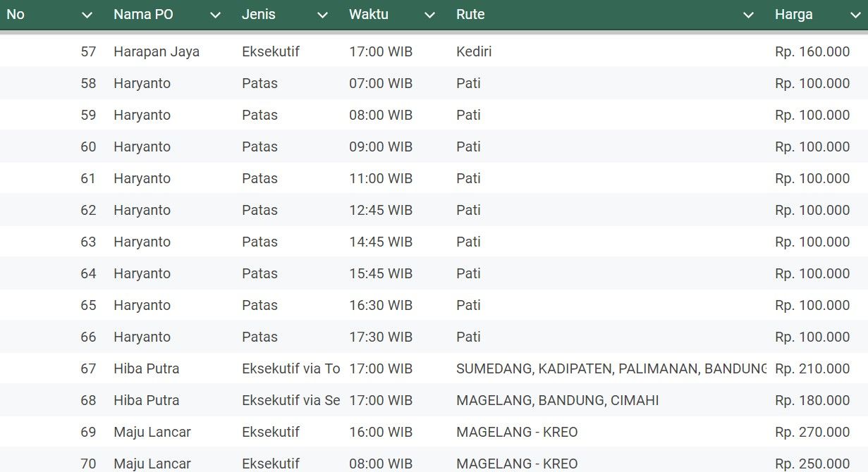868x472 pixels.
Task: Click the Eksekutif via Se cell
Action: 291,400
